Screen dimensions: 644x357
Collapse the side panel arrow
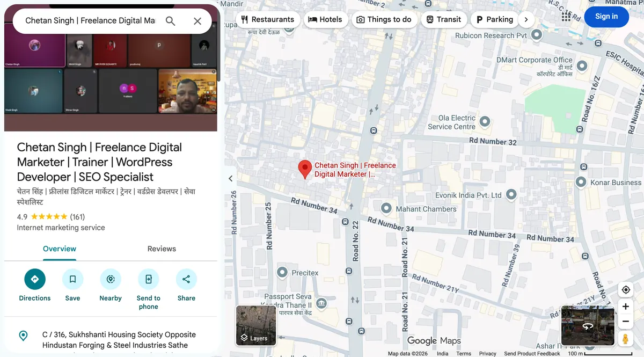[230, 179]
